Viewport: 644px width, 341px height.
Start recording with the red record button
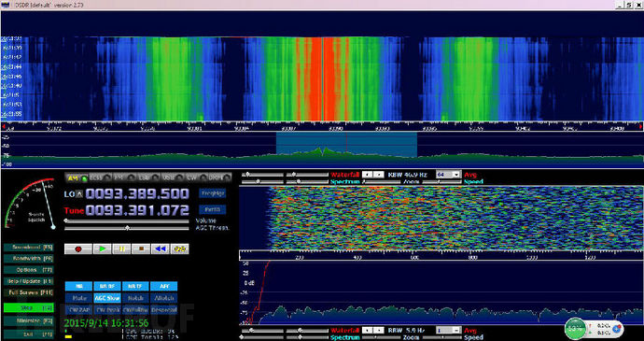pyautogui.click(x=78, y=249)
